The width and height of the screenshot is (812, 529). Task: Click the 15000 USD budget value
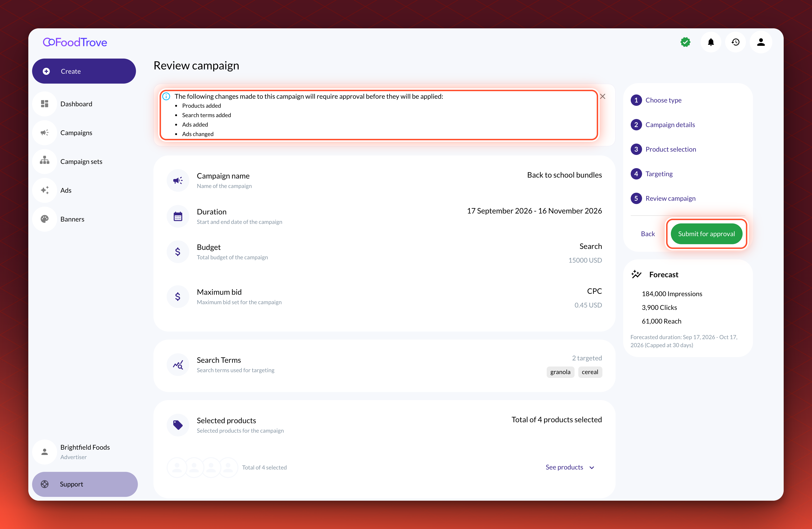585,260
